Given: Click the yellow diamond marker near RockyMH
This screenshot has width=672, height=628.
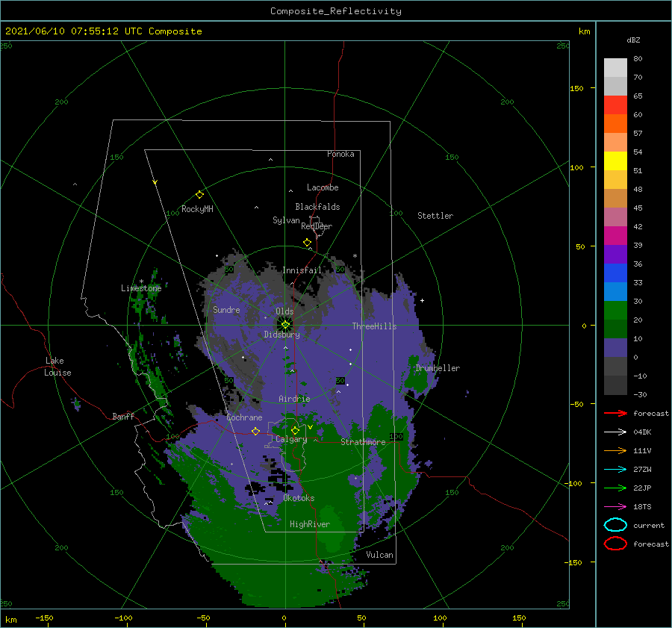Looking at the screenshot, I should (x=199, y=195).
